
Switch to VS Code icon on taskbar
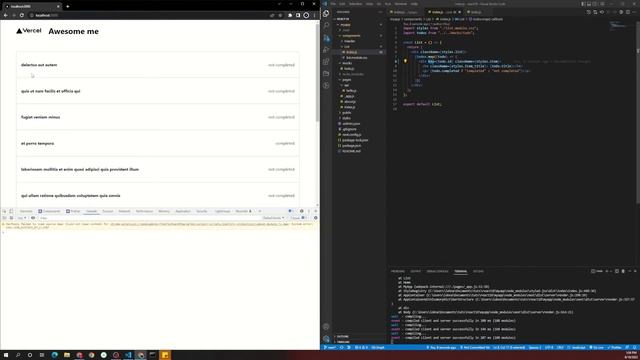[128, 355]
